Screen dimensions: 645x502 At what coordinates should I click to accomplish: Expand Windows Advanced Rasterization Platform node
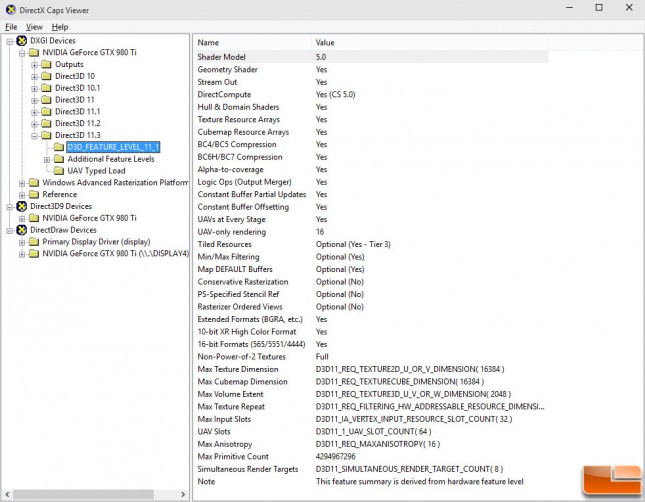(22, 183)
